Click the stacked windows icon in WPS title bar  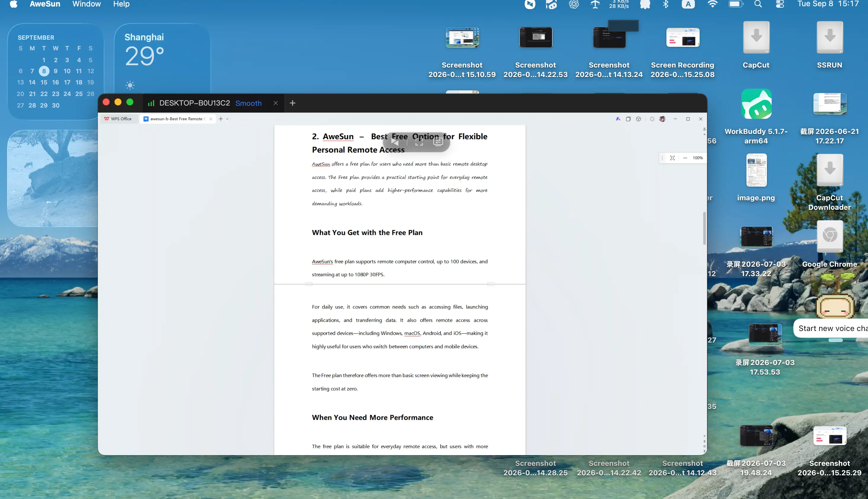[x=628, y=119]
